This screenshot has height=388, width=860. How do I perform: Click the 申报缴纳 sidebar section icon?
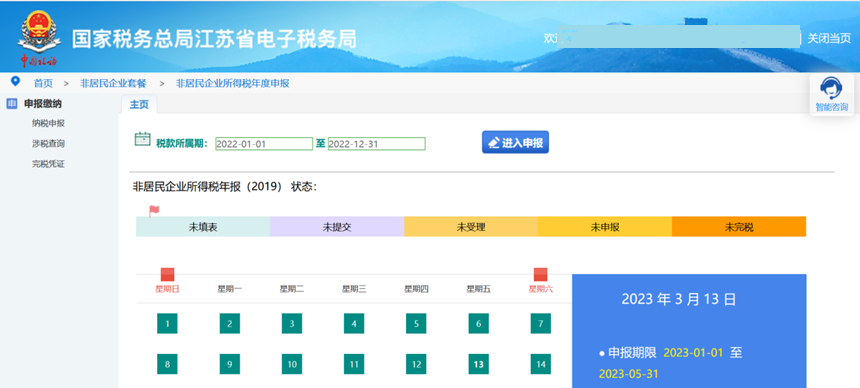click(x=12, y=104)
